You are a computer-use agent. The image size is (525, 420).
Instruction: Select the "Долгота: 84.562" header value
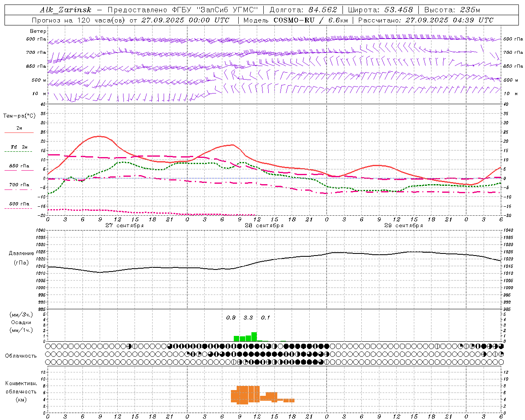pos(304,10)
